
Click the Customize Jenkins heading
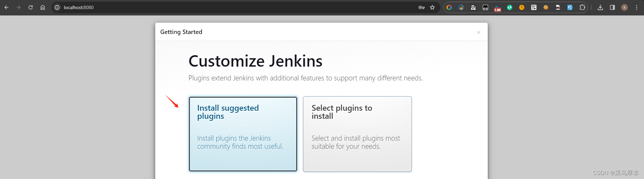[255, 61]
